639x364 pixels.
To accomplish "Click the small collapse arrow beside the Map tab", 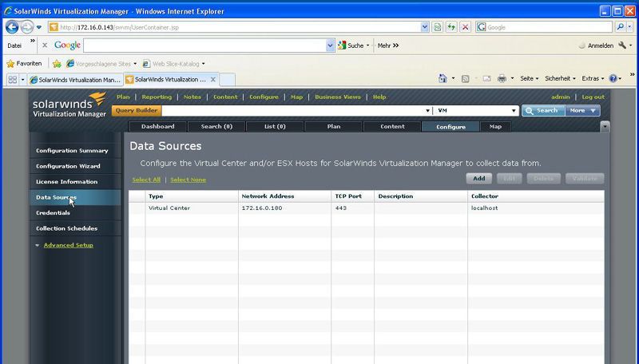I will point(605,127).
